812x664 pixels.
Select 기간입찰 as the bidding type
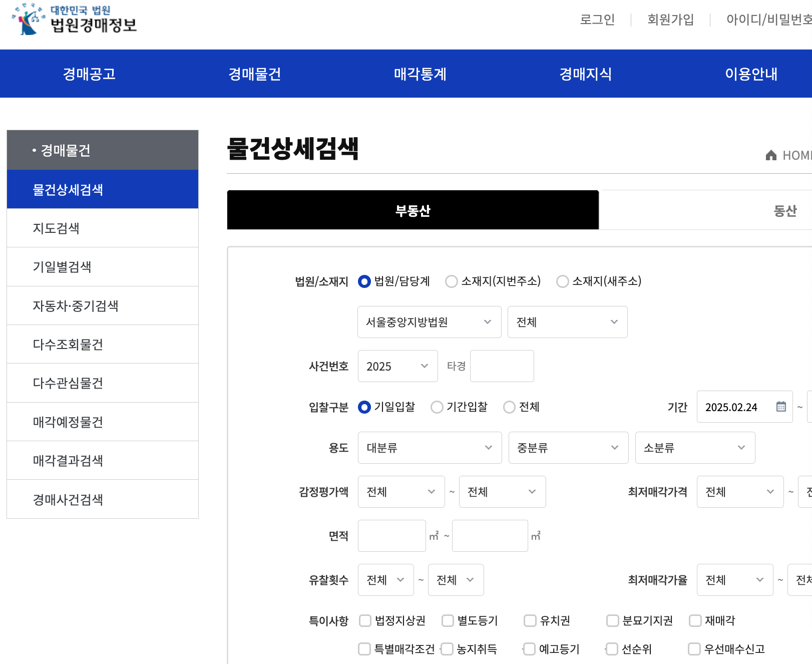click(437, 407)
